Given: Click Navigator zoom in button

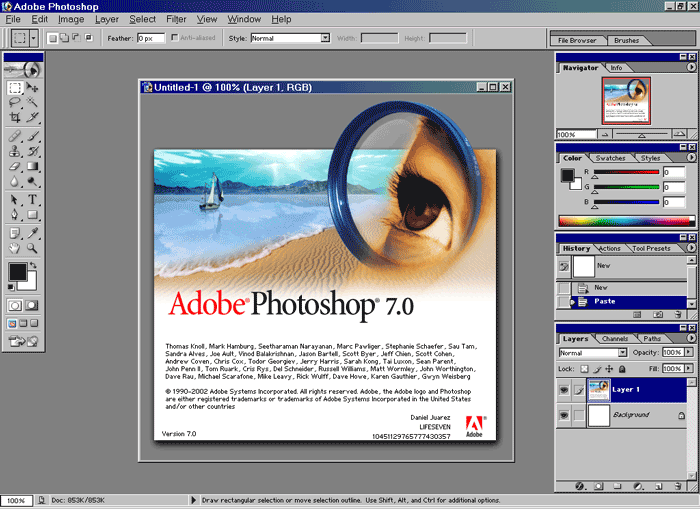Looking at the screenshot, I should (679, 134).
